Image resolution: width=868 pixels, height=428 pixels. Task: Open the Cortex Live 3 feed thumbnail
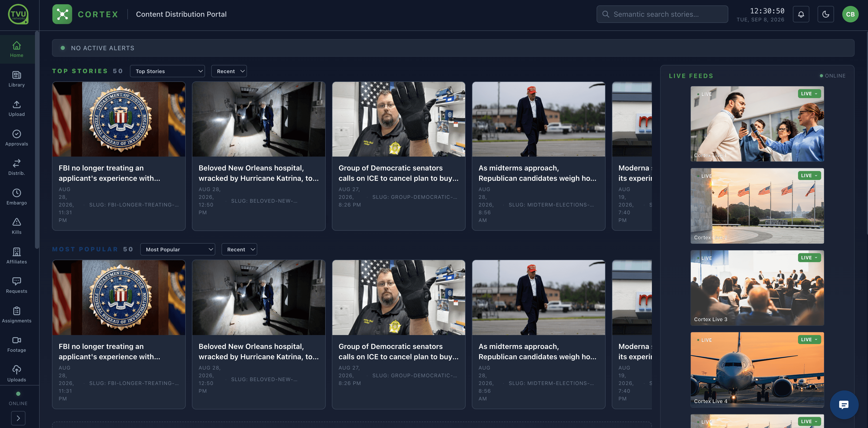757,288
